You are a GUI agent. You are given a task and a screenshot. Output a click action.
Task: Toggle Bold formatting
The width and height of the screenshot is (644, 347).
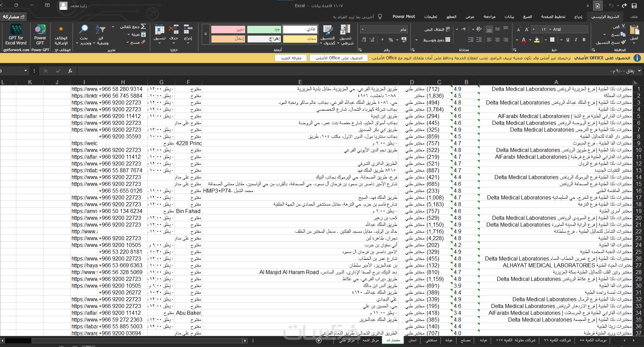584,40
